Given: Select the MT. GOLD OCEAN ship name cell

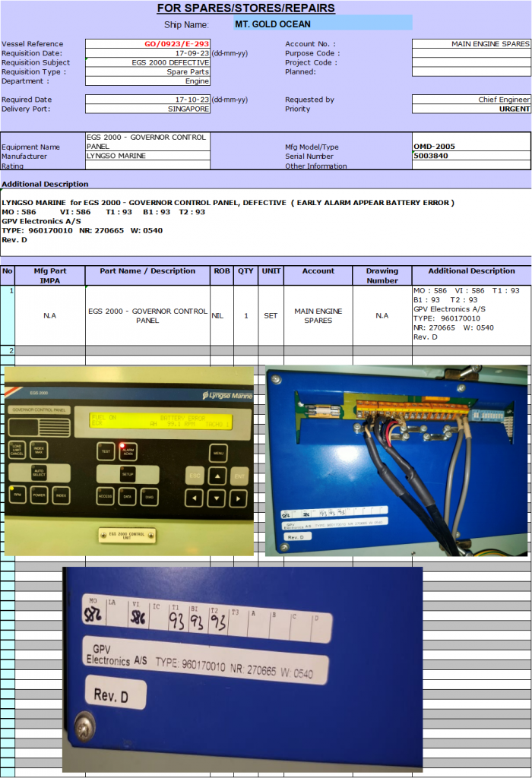Looking at the screenshot, I should click(x=321, y=24).
